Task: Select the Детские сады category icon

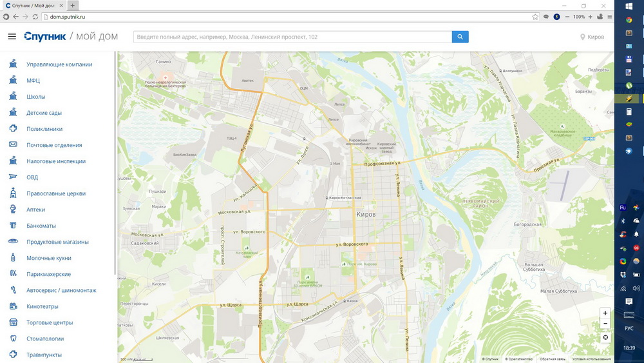Action: (13, 112)
